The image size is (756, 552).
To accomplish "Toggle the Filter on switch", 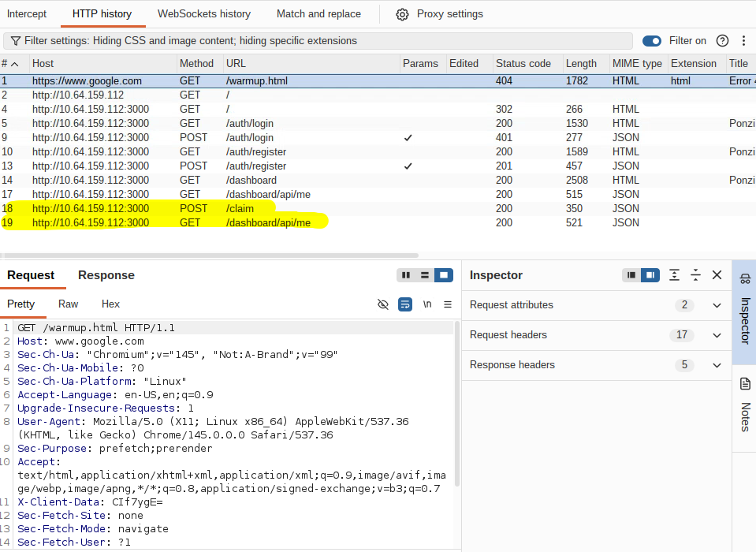I will tap(652, 41).
